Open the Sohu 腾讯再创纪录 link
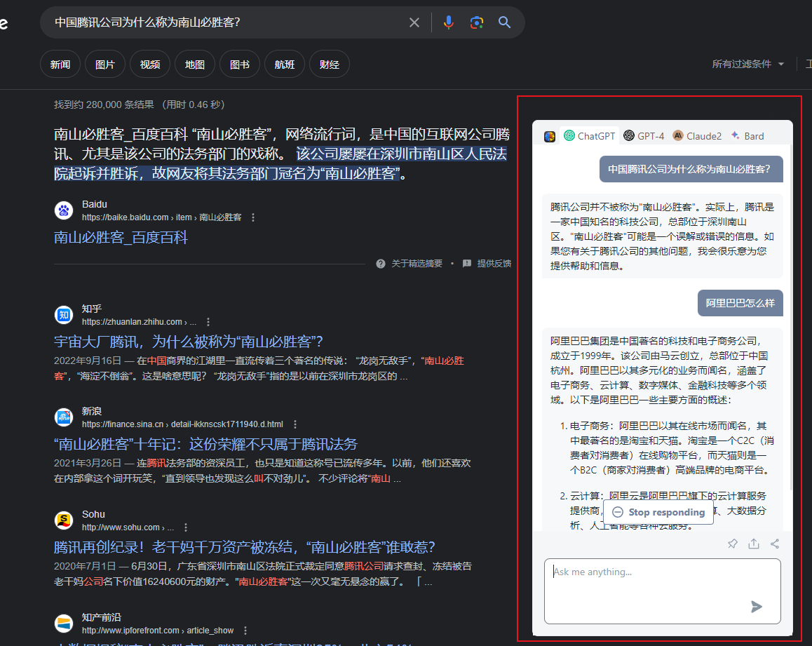 245,548
